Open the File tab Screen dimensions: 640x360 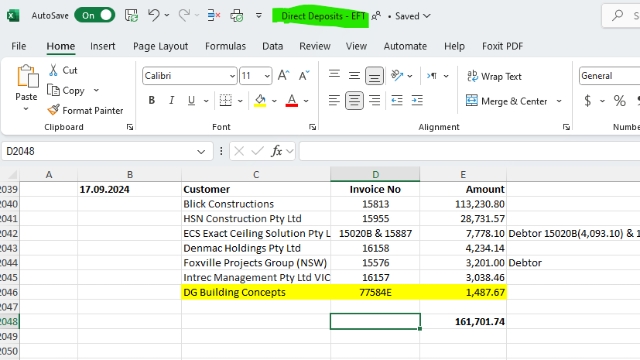tap(18, 46)
